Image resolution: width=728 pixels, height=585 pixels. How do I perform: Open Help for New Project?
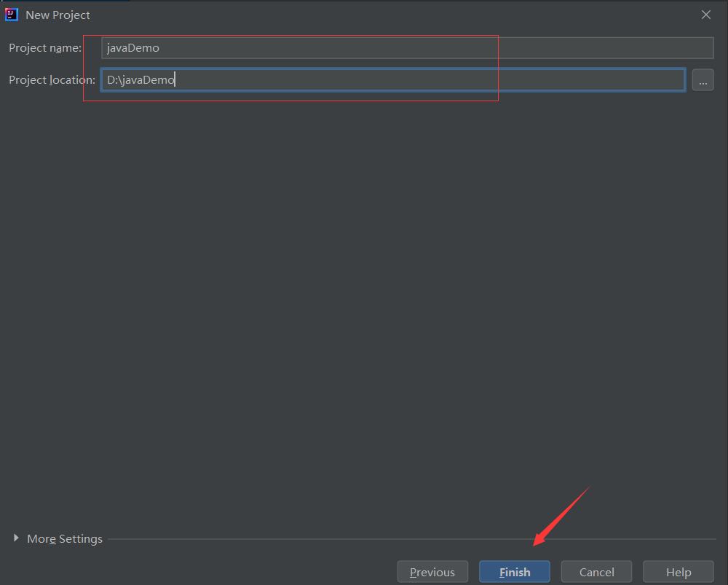pyautogui.click(x=678, y=572)
